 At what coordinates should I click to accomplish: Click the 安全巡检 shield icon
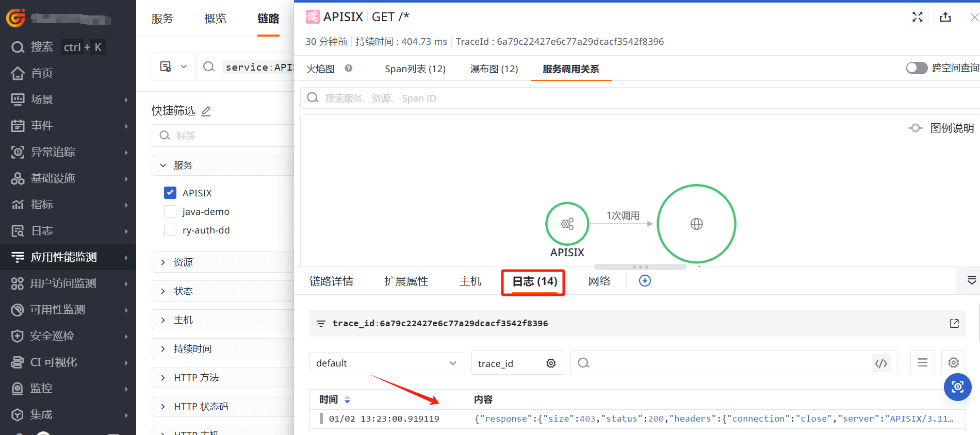tap(18, 336)
